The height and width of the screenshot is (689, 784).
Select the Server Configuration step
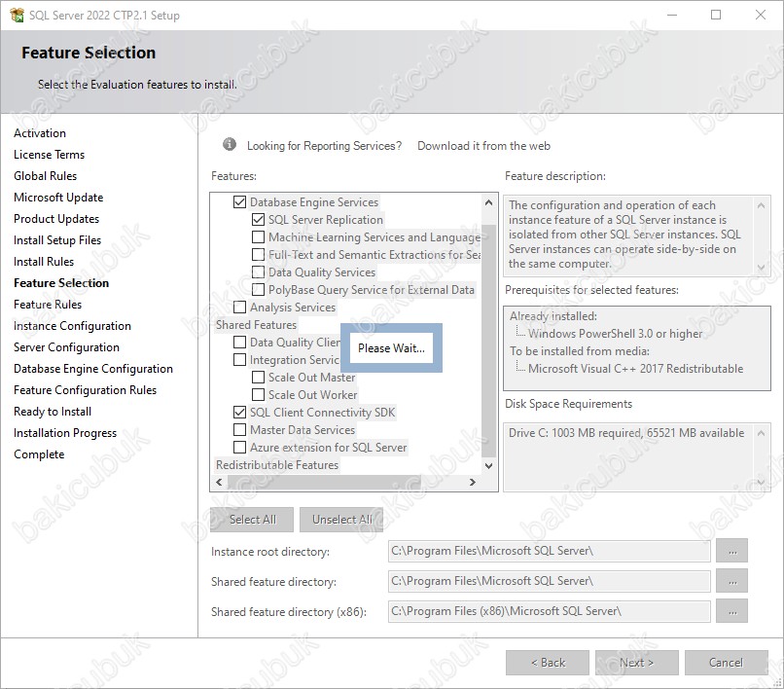(66, 347)
